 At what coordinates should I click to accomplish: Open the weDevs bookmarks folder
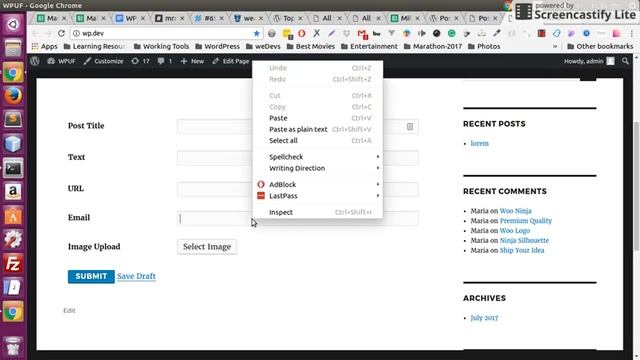(263, 47)
